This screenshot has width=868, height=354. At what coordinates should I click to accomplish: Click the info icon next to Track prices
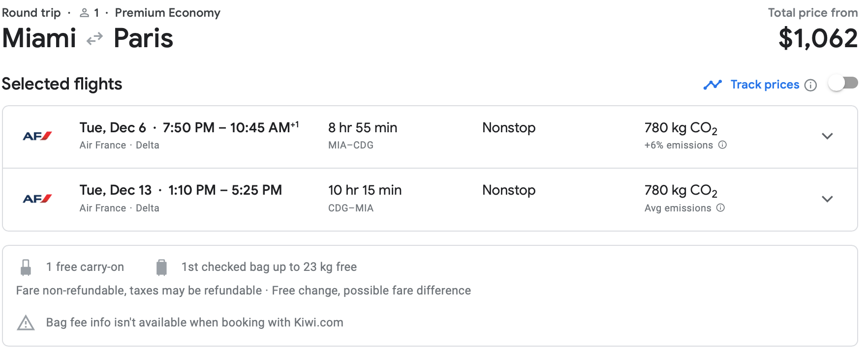point(810,85)
